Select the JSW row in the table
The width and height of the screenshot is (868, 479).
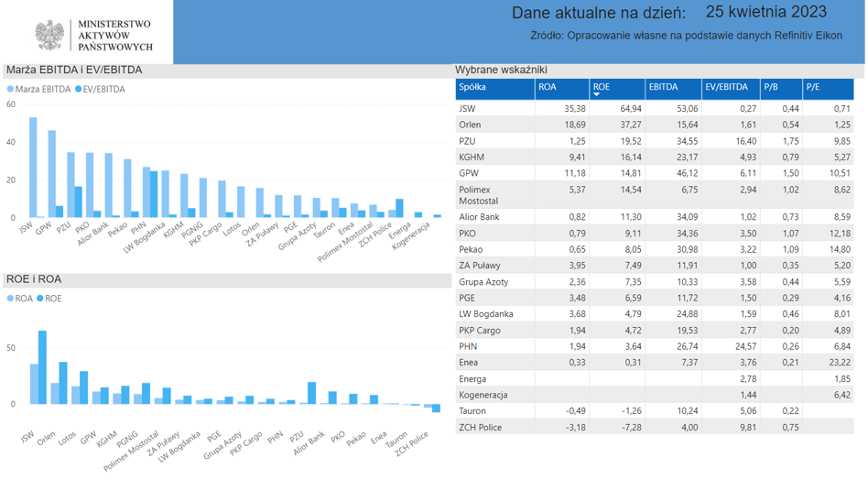click(x=655, y=109)
